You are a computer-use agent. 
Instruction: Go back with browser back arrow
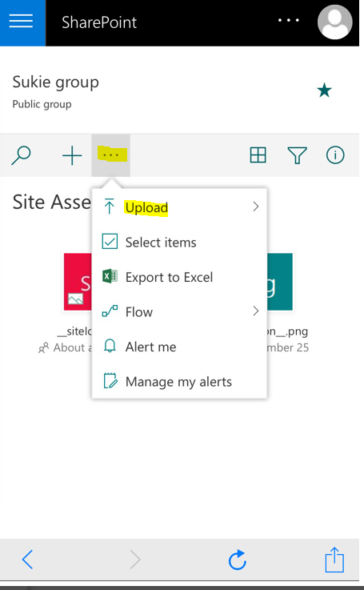pos(27,560)
